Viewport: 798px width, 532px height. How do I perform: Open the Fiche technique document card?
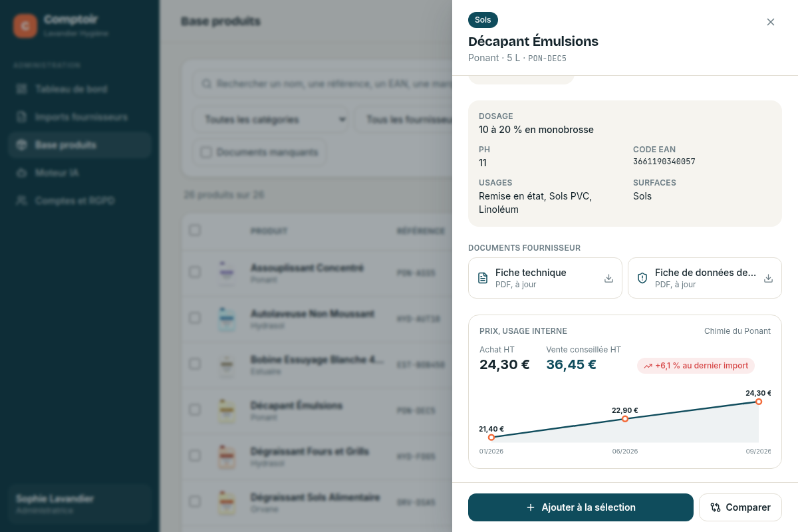tap(545, 278)
